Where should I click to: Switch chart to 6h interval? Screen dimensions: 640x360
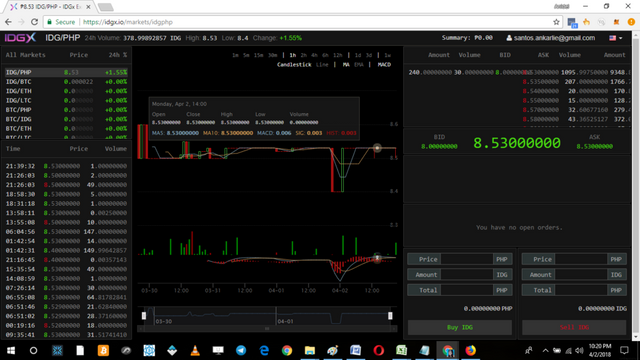pos(325,55)
